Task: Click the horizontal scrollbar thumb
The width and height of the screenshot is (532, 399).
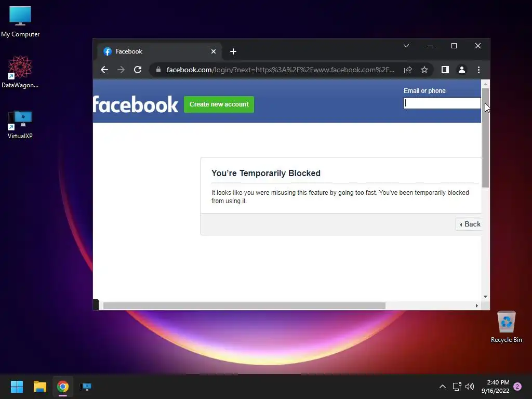Action: pos(244,305)
